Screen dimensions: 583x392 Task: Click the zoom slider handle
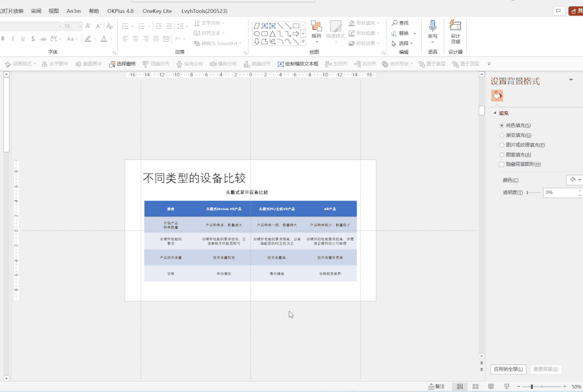pyautogui.click(x=532, y=387)
